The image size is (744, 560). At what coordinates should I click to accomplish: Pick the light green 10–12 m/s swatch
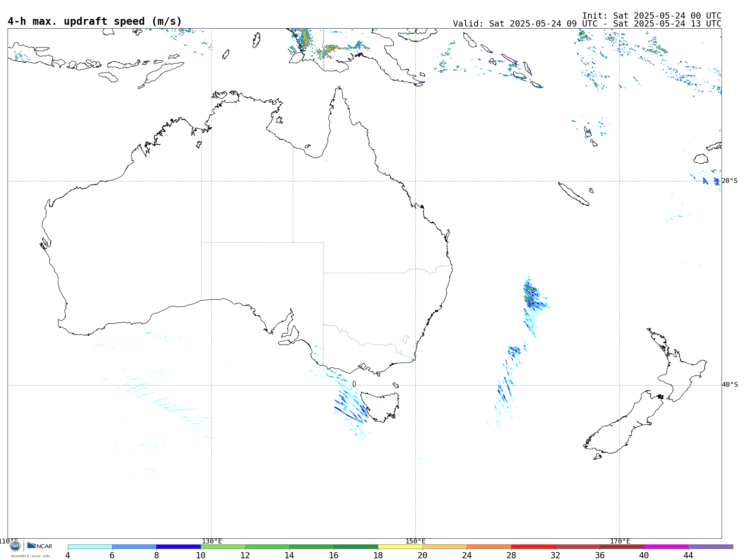coord(223,547)
